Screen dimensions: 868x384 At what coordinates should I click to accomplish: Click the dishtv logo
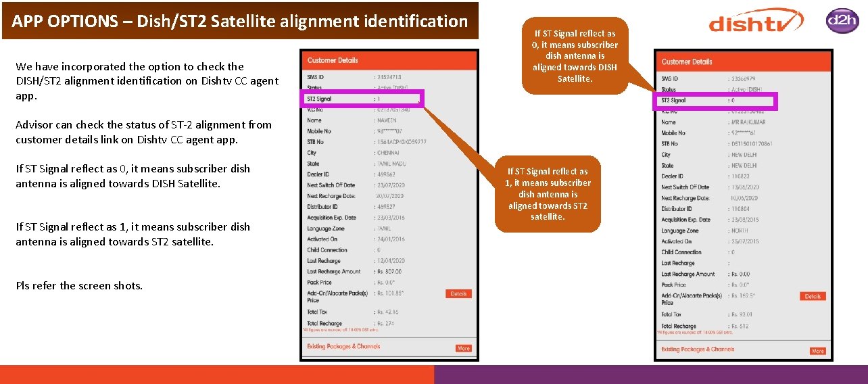(x=756, y=20)
